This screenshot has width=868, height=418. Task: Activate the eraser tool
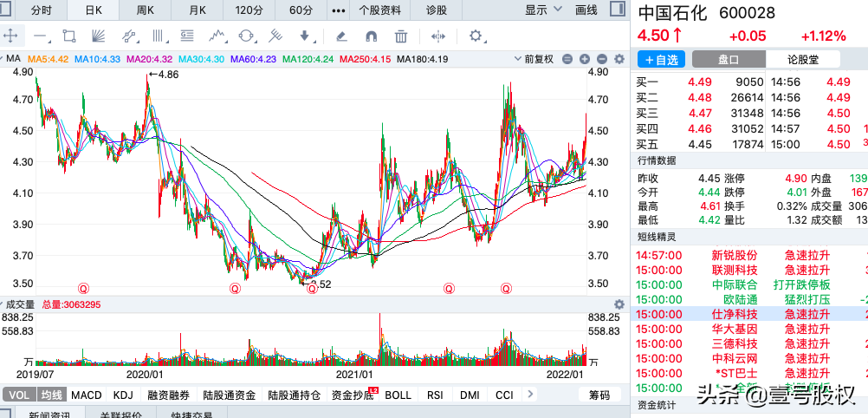pos(341,36)
